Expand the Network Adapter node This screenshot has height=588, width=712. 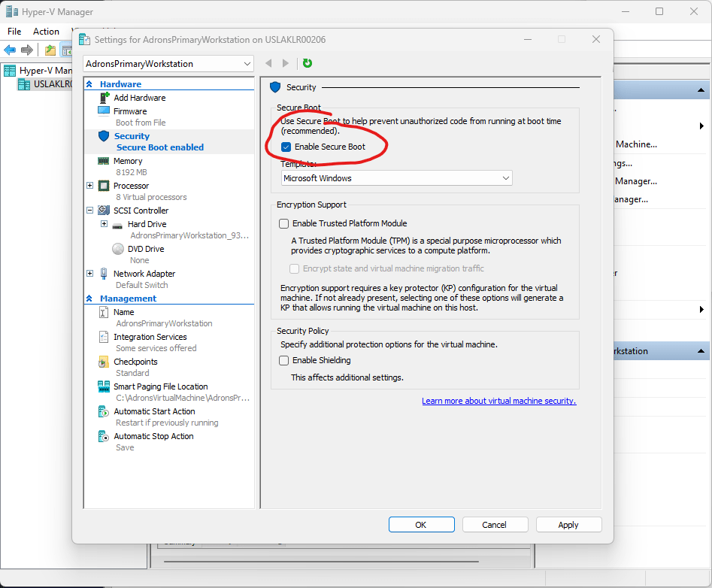[90, 274]
